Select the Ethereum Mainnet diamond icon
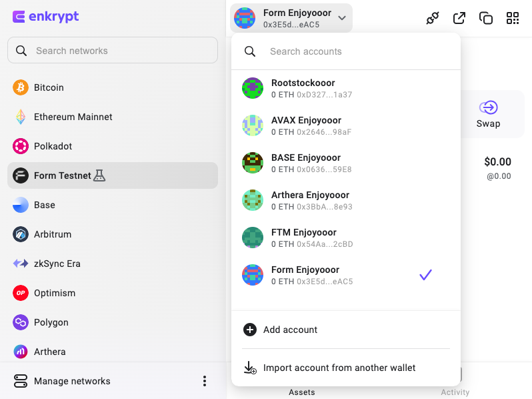 (x=21, y=117)
